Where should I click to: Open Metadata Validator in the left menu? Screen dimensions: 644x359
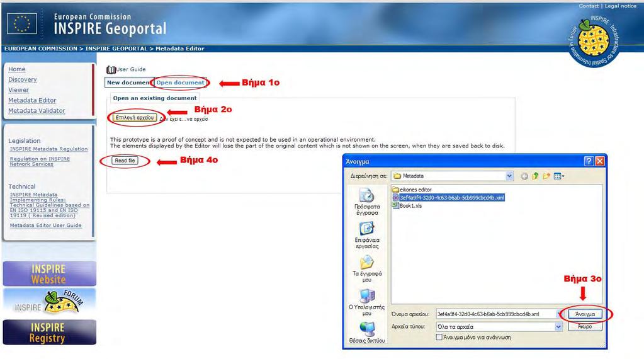pos(37,110)
